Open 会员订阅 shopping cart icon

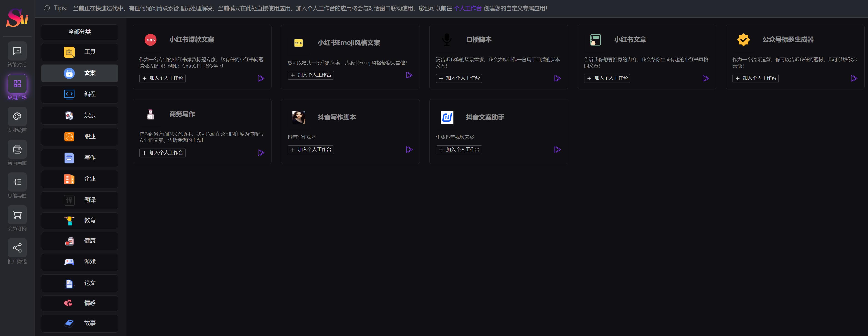click(17, 215)
